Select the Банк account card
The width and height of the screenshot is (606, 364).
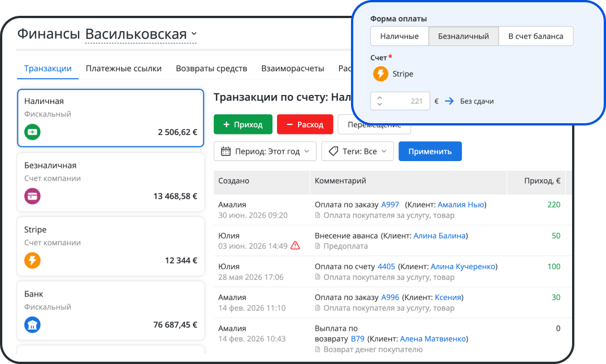(111, 311)
